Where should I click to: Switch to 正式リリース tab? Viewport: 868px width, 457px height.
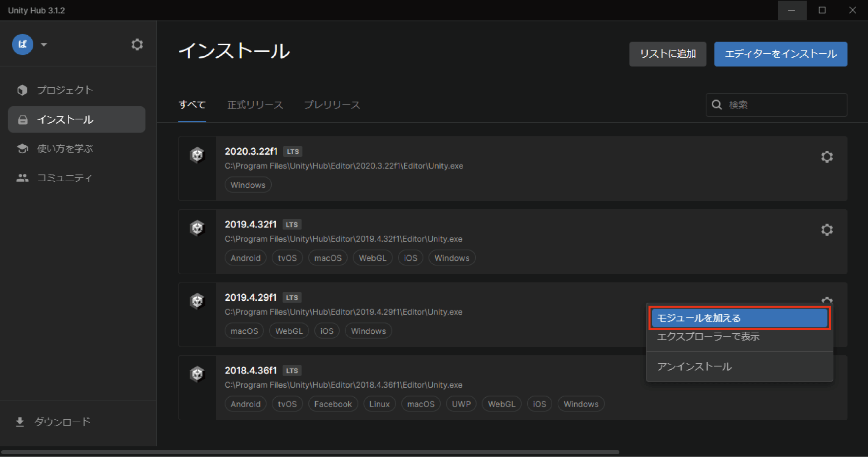click(255, 105)
